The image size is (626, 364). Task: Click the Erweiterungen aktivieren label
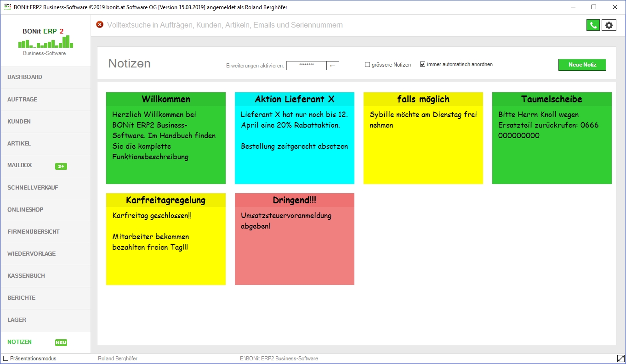(255, 66)
